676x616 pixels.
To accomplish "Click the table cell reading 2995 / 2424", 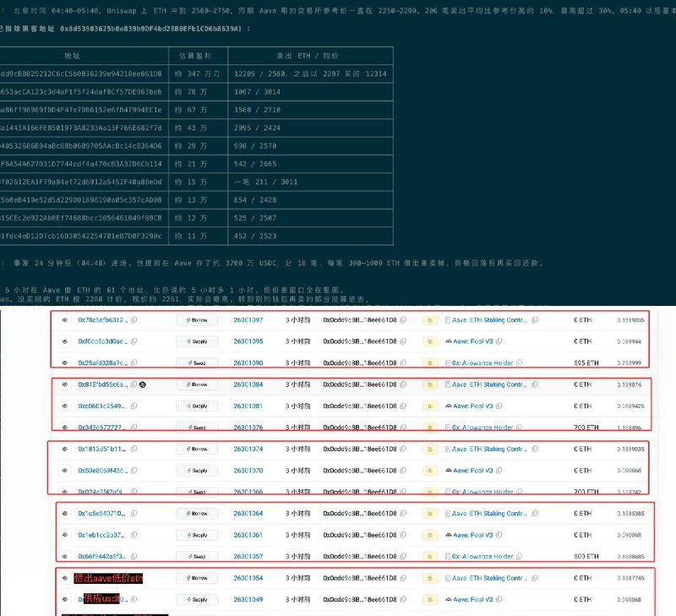I will 310,128.
